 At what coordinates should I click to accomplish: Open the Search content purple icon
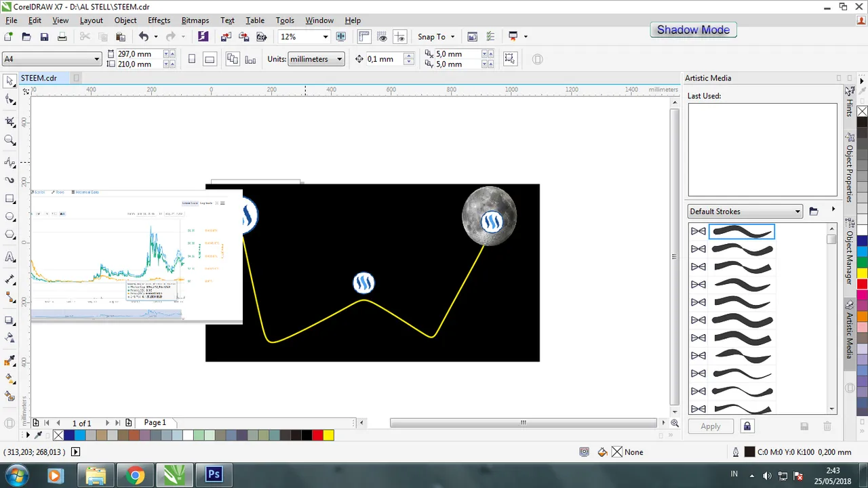[203, 37]
